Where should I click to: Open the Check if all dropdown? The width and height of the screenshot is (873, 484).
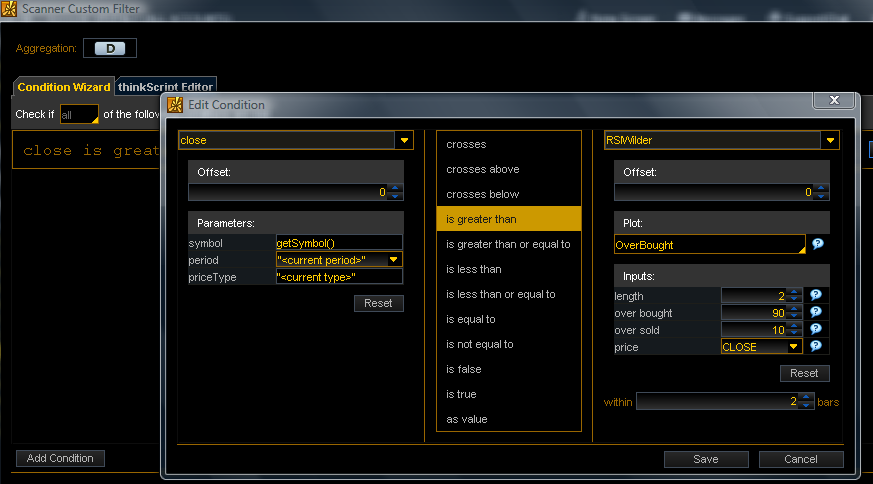pos(79,114)
